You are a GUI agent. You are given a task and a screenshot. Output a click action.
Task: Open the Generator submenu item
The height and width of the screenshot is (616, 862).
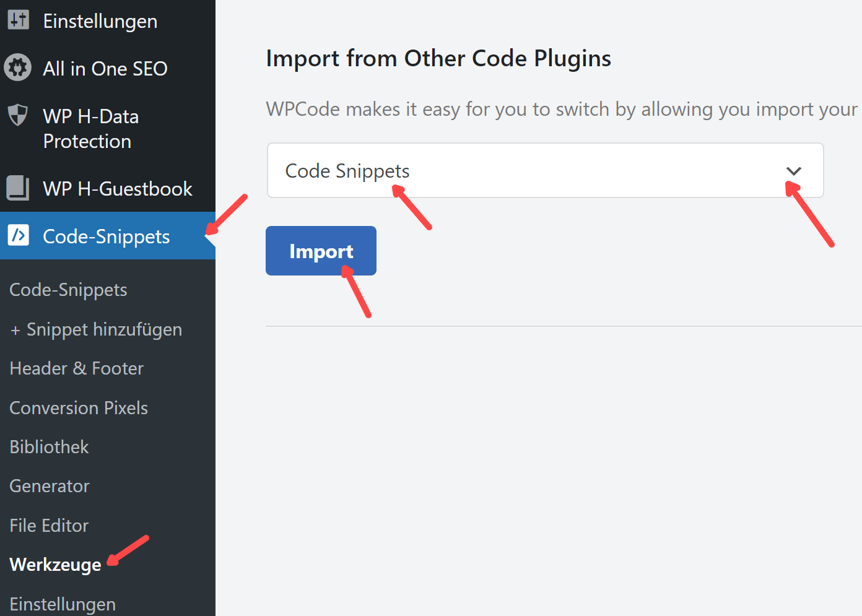click(50, 486)
